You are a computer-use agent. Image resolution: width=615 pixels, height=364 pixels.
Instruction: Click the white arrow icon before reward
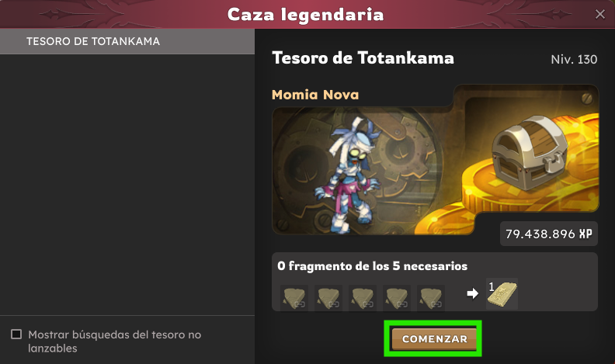(x=473, y=293)
